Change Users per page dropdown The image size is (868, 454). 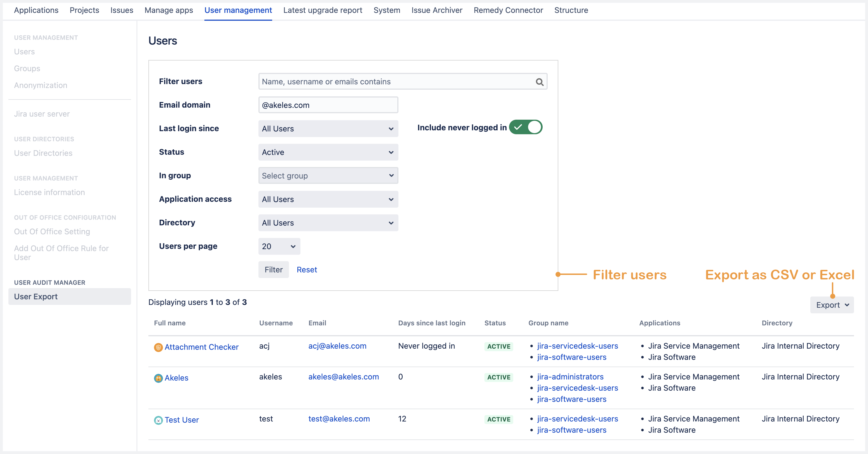[x=279, y=246]
